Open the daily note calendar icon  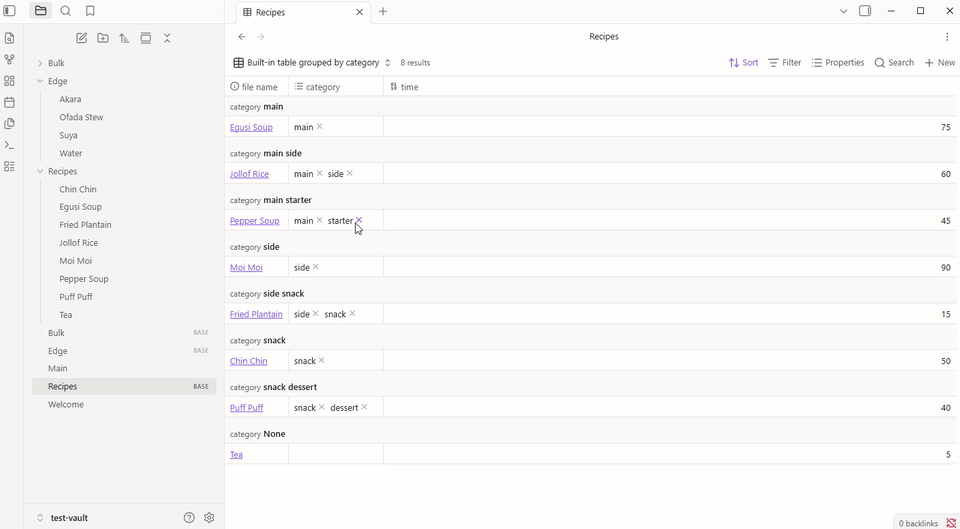(9, 102)
